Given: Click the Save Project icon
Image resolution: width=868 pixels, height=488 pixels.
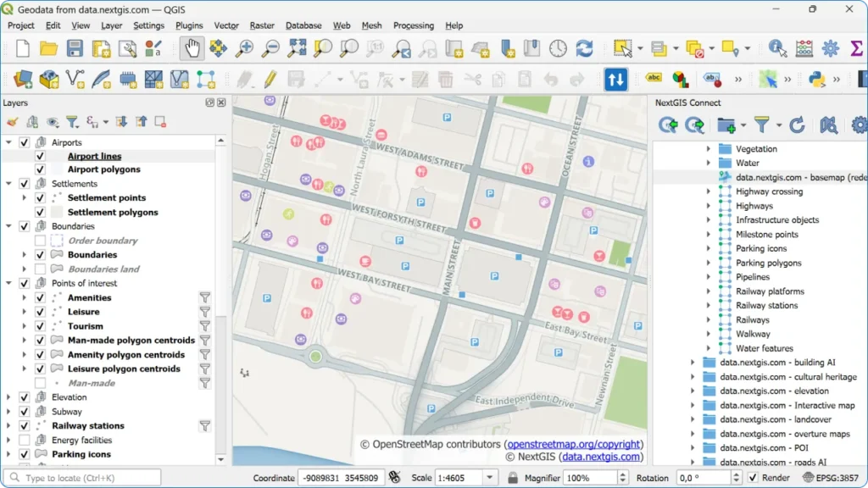Looking at the screenshot, I should coord(75,49).
